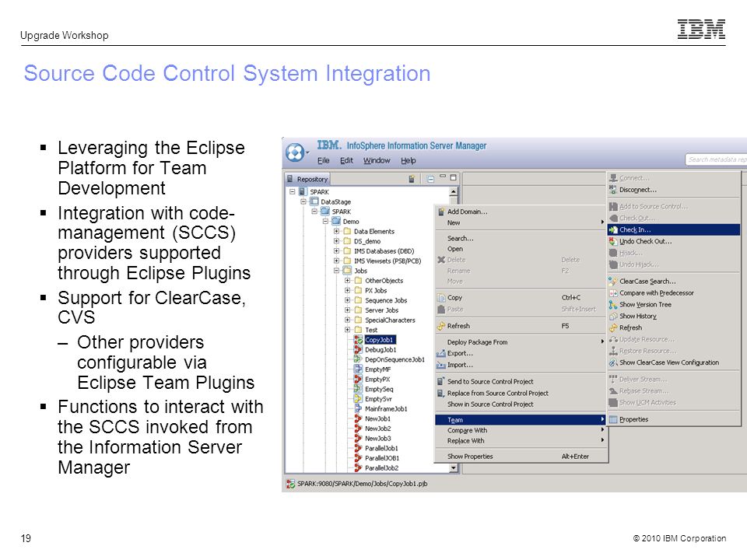Choose Disconnect... in the Team submenu

click(674, 190)
